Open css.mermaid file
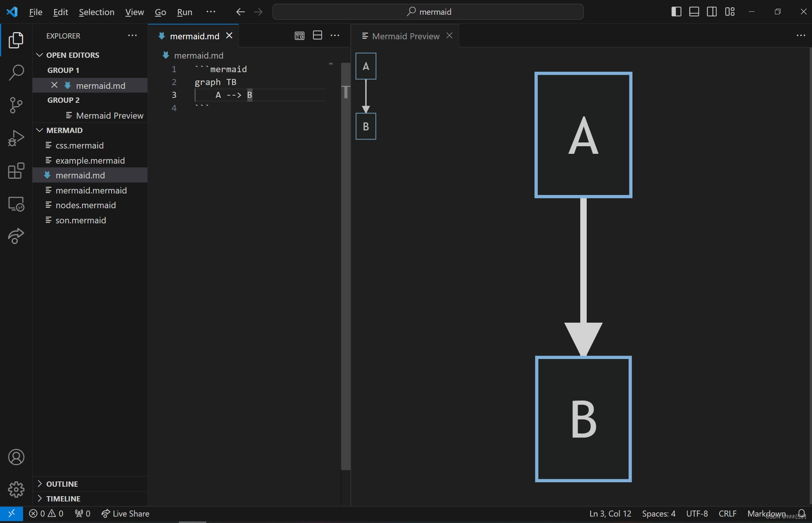 [x=90, y=145]
